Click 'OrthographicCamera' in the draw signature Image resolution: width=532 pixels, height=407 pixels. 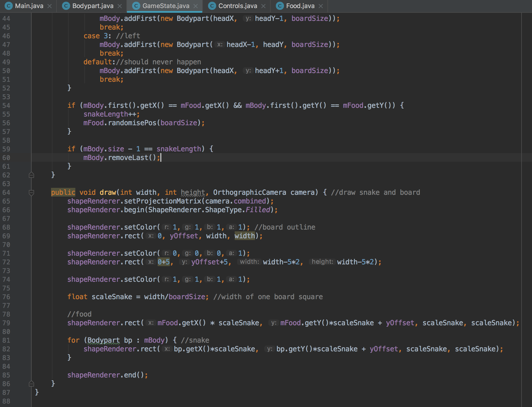tap(249, 192)
